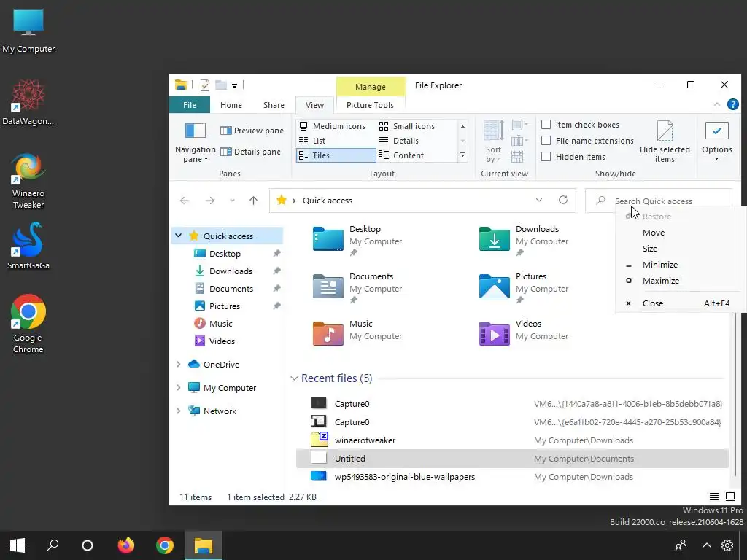Select the winaerotweaker recent file
The image size is (747, 560).
512,440
